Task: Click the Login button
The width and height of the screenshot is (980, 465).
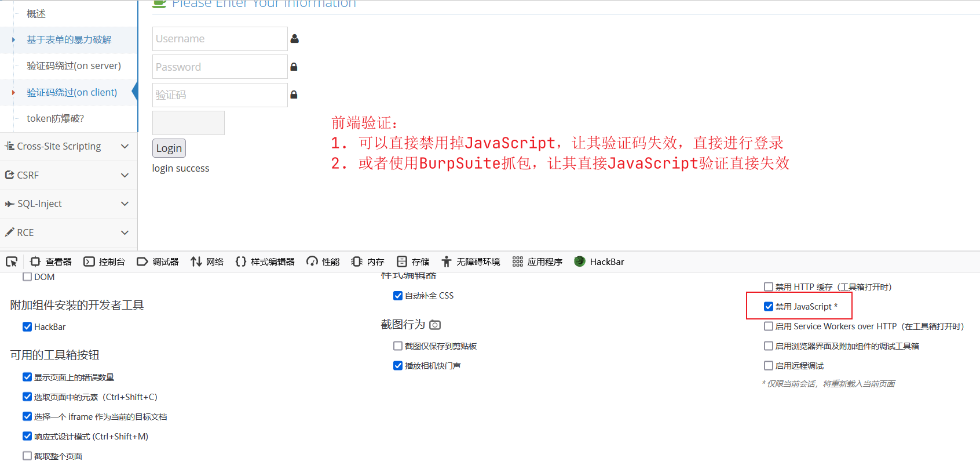Action: coord(169,148)
